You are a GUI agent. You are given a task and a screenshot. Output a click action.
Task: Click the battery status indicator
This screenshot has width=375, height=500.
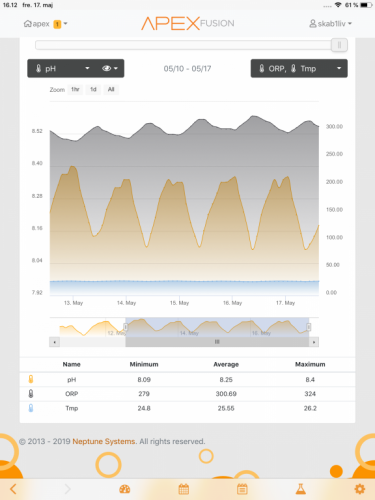366,5
